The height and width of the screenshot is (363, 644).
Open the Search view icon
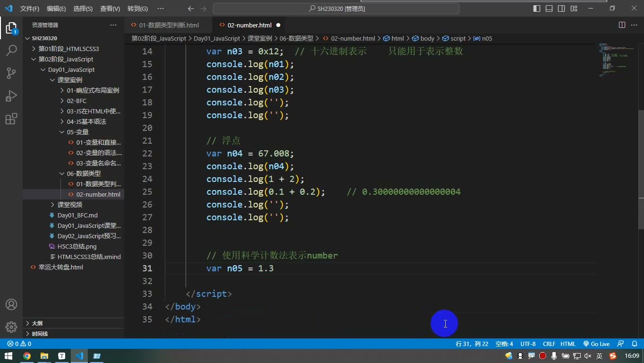tap(11, 51)
